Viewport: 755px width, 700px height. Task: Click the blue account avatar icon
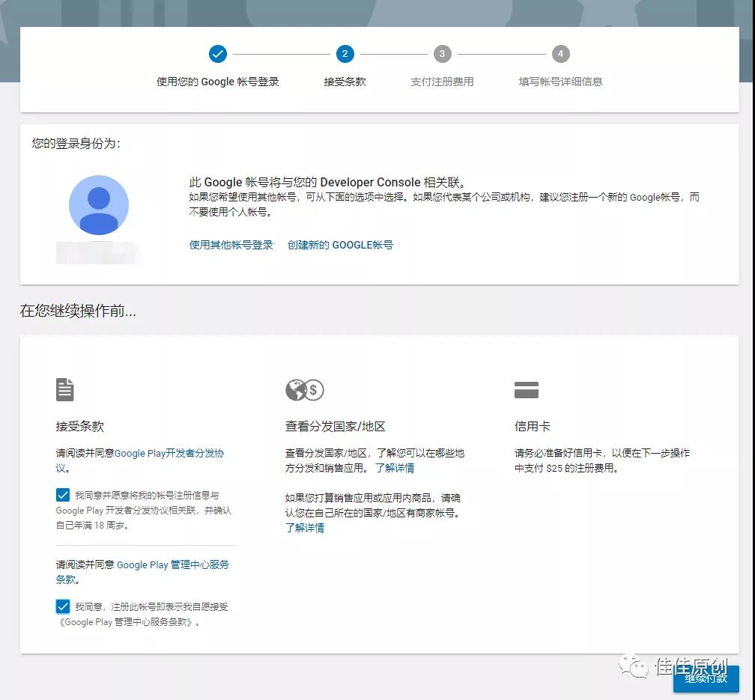[x=99, y=205]
